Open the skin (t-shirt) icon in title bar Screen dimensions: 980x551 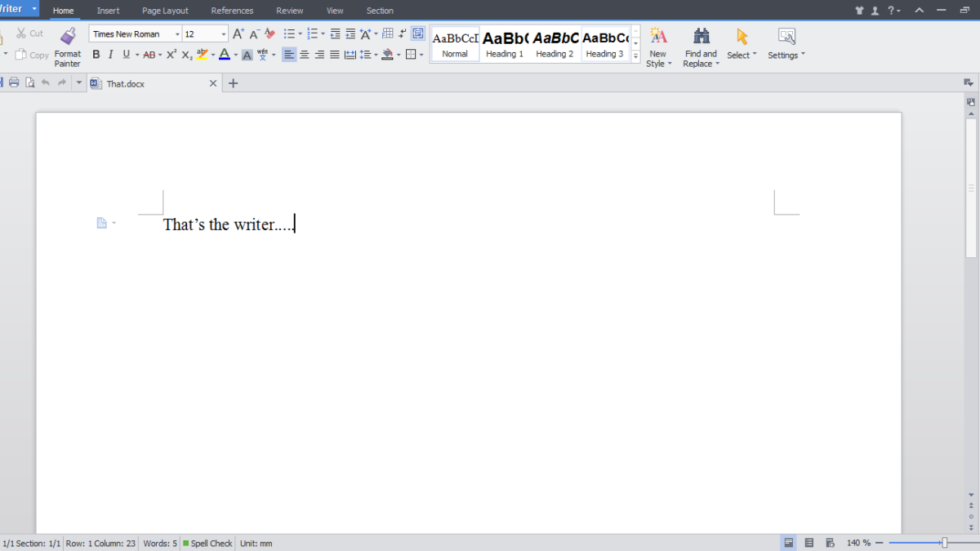[859, 11]
